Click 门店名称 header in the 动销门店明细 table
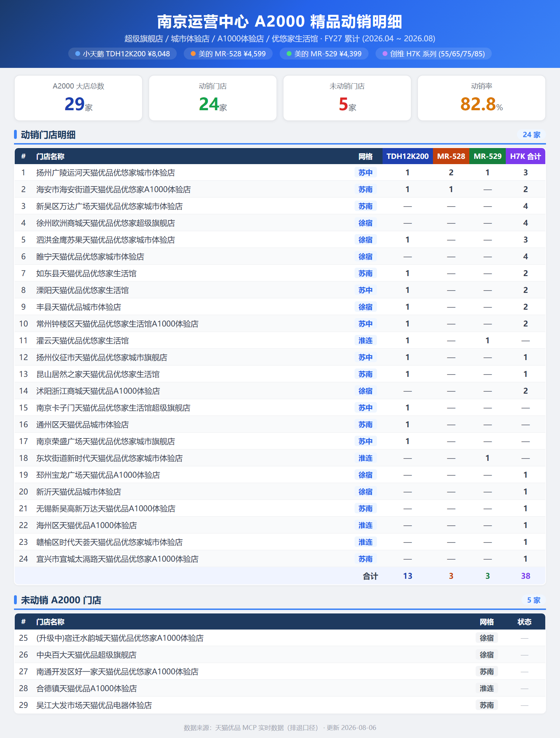This screenshot has width=560, height=738. coord(50,156)
